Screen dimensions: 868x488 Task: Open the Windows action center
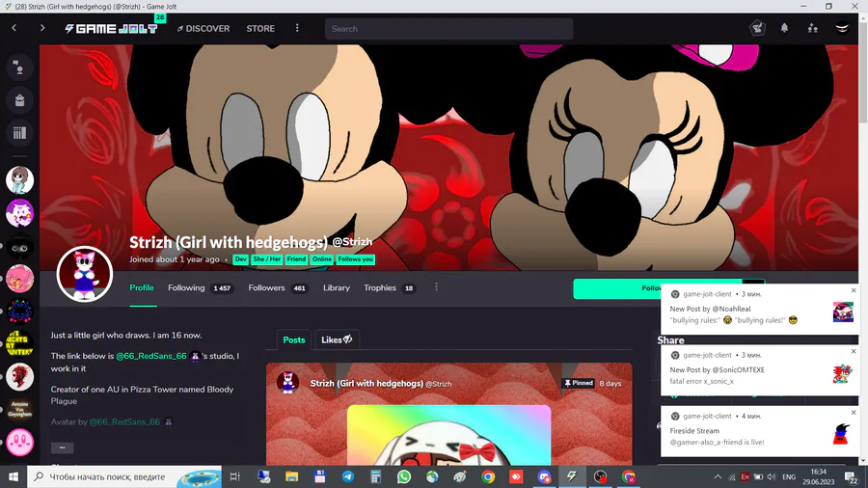(852, 476)
